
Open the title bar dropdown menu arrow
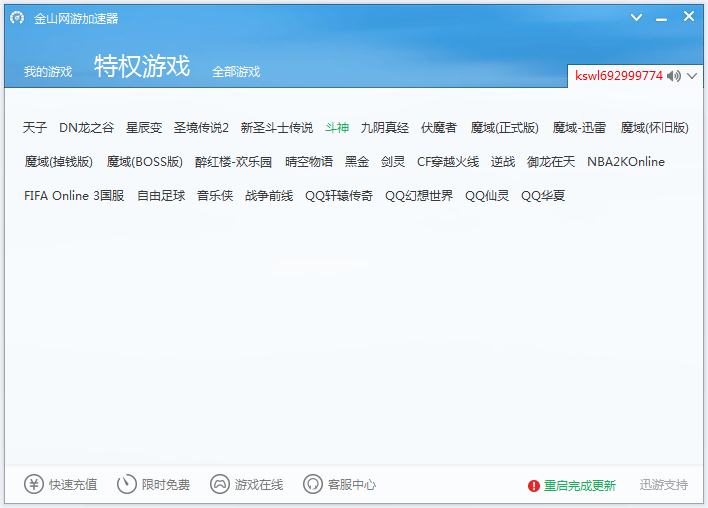click(637, 18)
